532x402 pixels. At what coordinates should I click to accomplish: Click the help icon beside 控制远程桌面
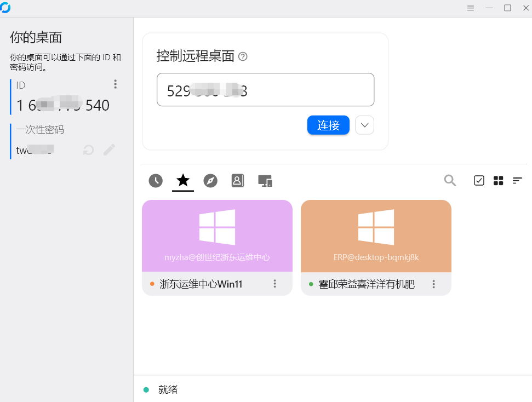coord(243,56)
